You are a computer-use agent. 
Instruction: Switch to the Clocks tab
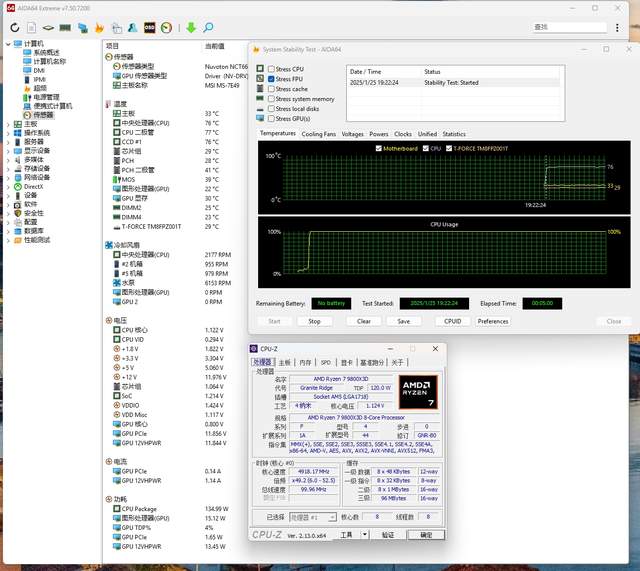tap(403, 134)
